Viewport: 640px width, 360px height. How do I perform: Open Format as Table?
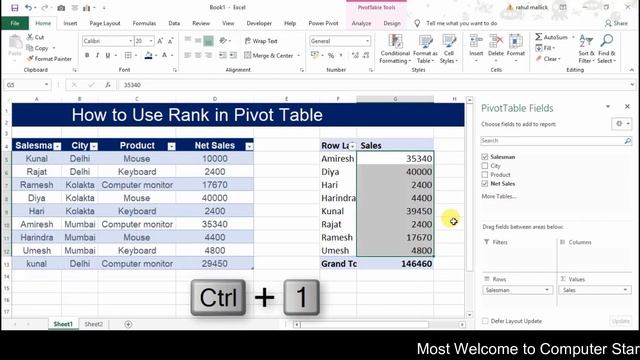(x=425, y=49)
